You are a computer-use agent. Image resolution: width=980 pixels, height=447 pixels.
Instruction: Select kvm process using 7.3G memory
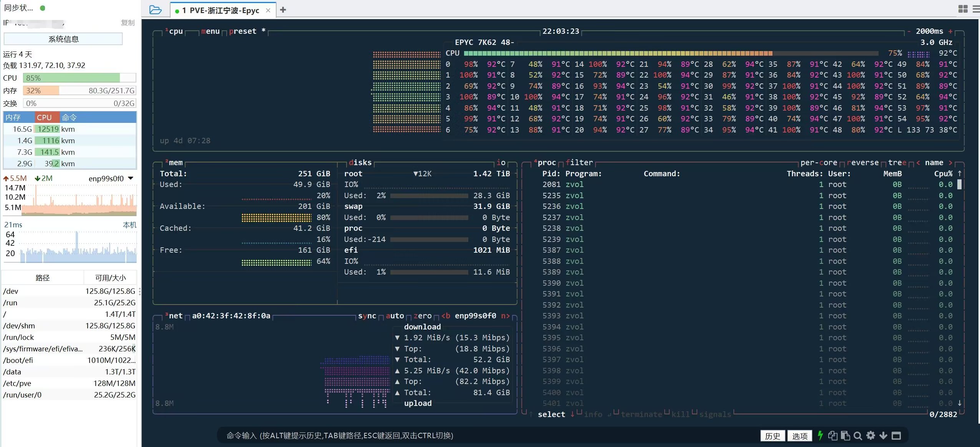(70, 152)
